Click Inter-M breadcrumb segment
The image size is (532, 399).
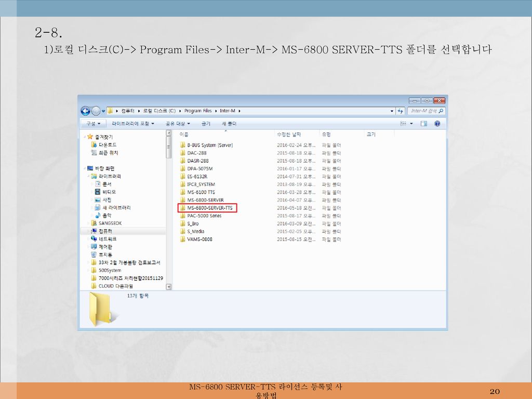click(228, 111)
